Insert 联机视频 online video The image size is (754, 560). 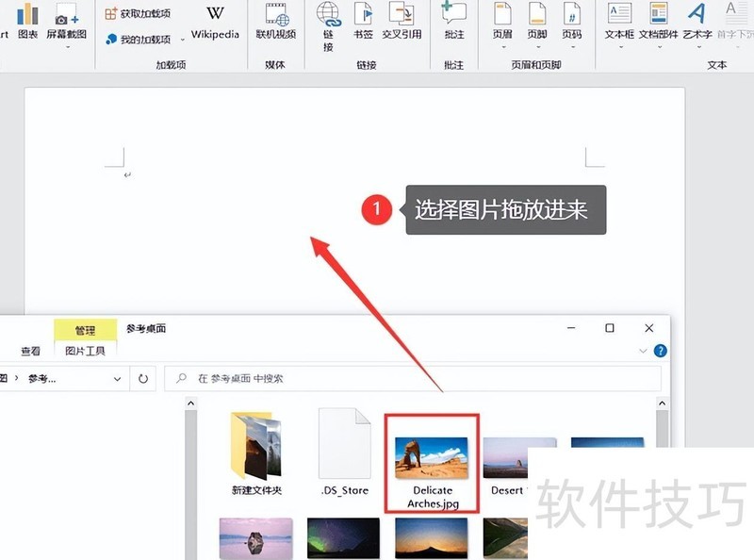(x=275, y=22)
